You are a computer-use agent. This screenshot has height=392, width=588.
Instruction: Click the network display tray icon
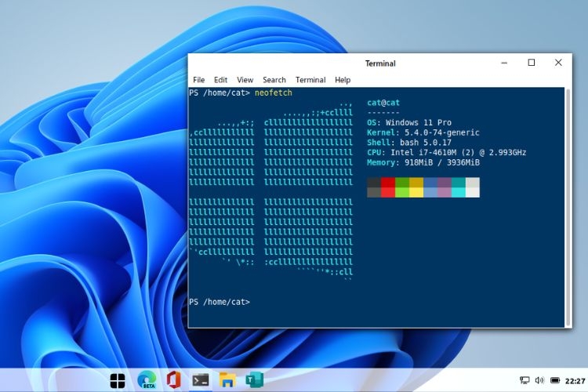pos(524,381)
